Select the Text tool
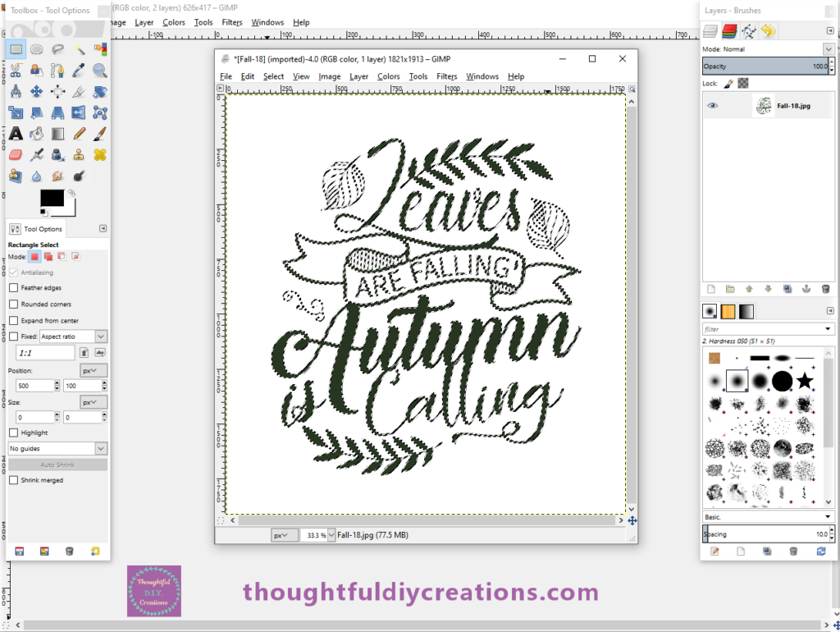Viewport: 840px width, 632px height. [16, 134]
